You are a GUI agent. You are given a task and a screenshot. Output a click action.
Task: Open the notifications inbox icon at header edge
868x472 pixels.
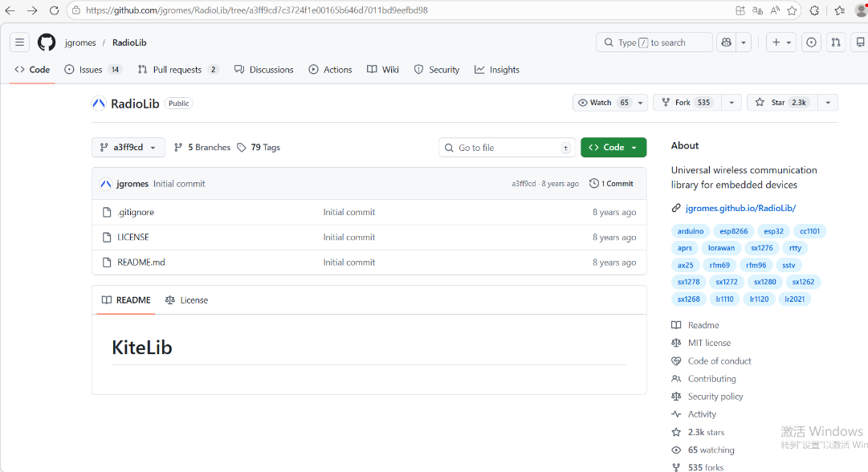[861, 43]
